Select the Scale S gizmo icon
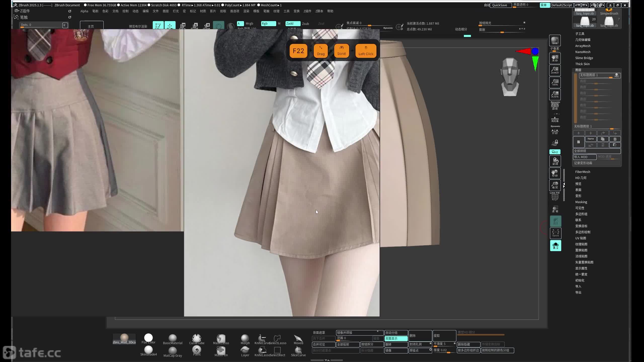Screen dimensions: 644x362 click(194, 26)
